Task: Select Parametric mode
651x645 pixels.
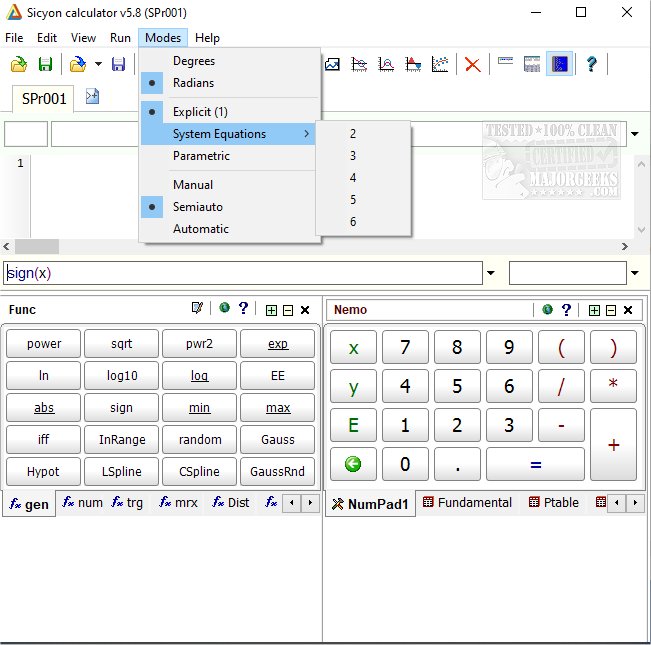Action: click(230, 156)
